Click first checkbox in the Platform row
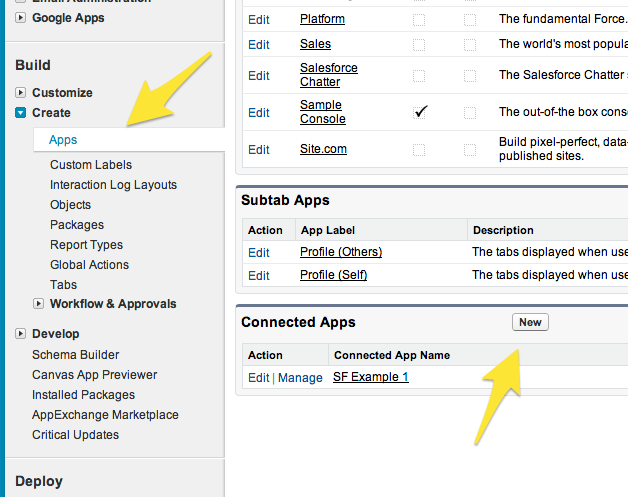The image size is (628, 497). coord(419,20)
